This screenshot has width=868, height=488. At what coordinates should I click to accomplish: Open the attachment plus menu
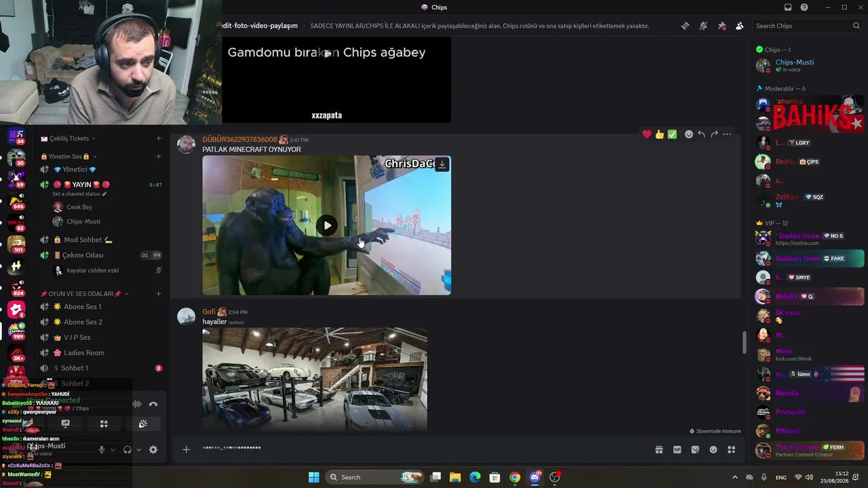(x=186, y=449)
